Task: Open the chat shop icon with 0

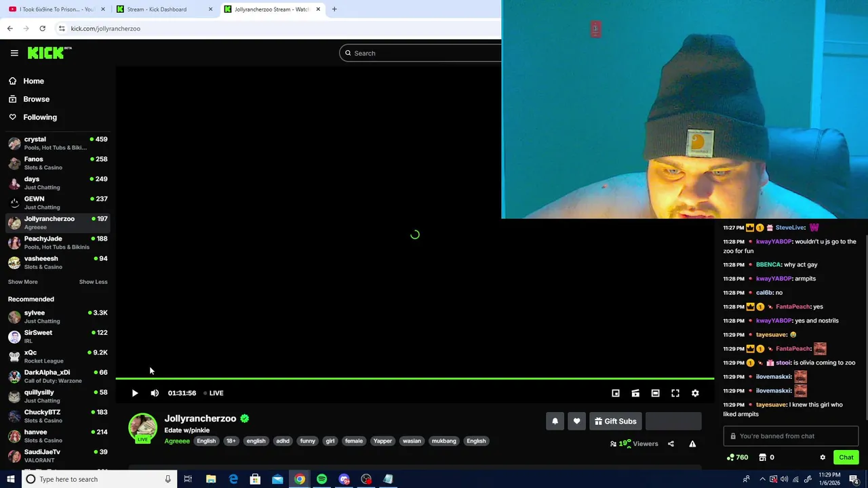Action: tap(766, 457)
